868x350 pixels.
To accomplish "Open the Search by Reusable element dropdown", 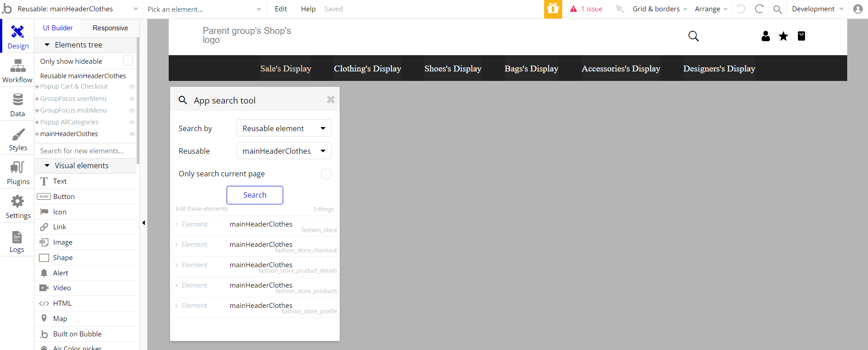I will (x=284, y=128).
